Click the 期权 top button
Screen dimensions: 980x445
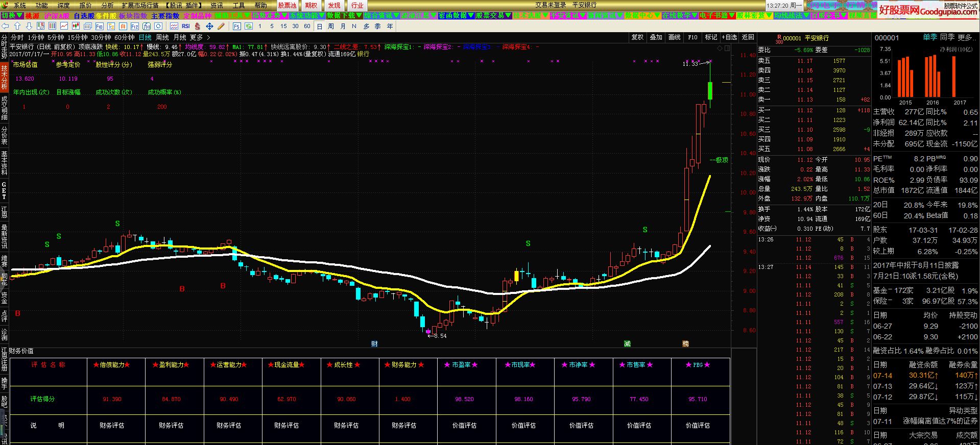click(311, 5)
